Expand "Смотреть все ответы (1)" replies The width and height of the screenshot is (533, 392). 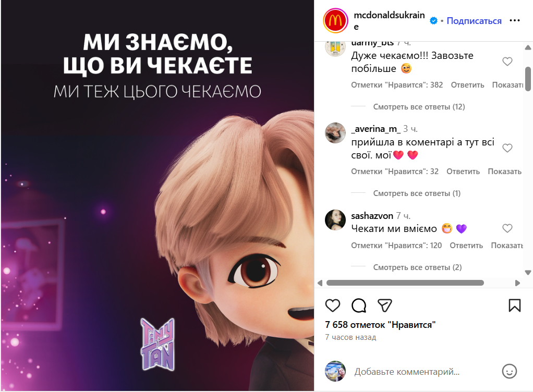(x=417, y=193)
